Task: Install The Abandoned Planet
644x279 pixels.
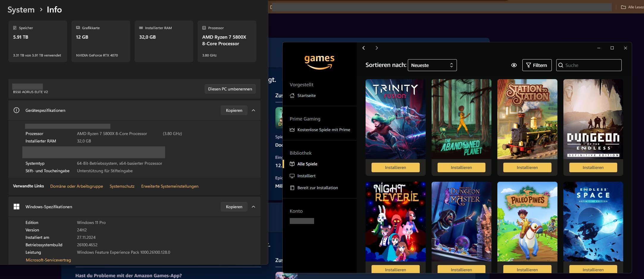Action: (x=461, y=167)
